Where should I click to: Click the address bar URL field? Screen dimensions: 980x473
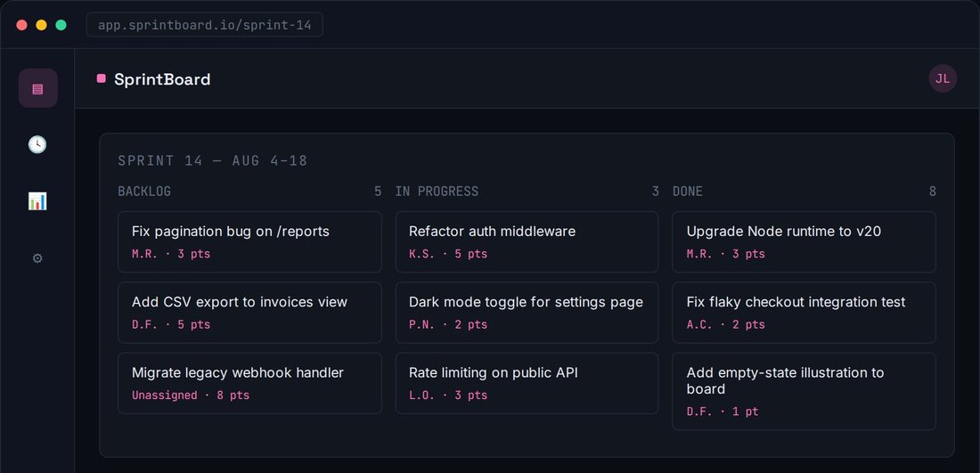coord(204,25)
